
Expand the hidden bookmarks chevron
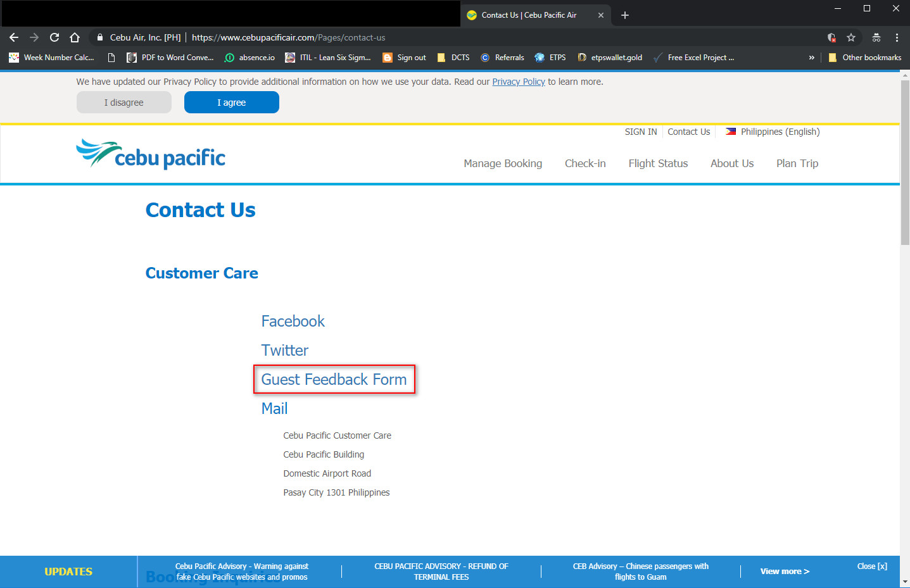click(811, 58)
